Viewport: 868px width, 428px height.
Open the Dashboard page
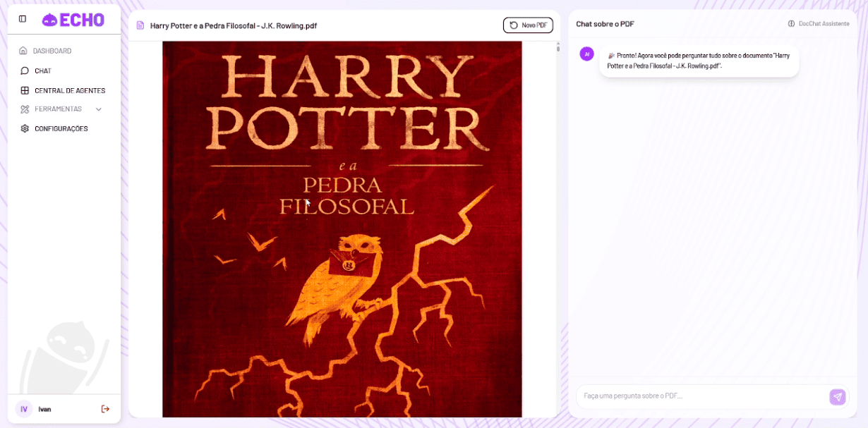tap(52, 51)
